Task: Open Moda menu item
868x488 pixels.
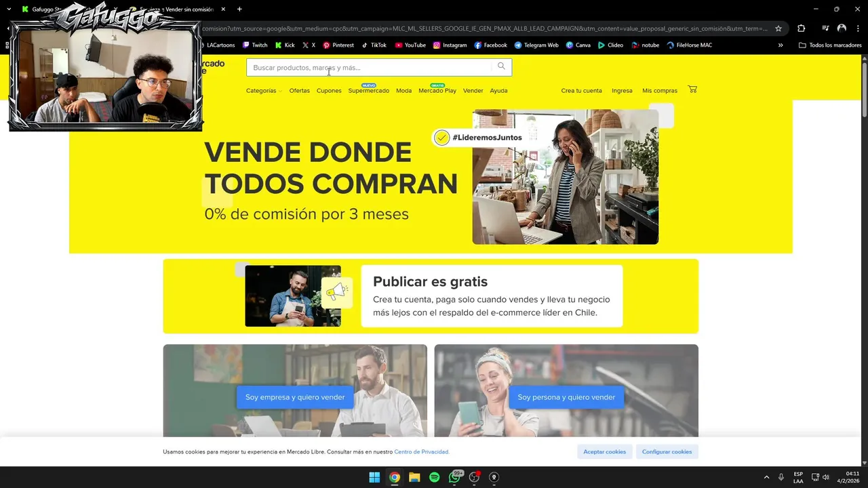Action: point(403,91)
